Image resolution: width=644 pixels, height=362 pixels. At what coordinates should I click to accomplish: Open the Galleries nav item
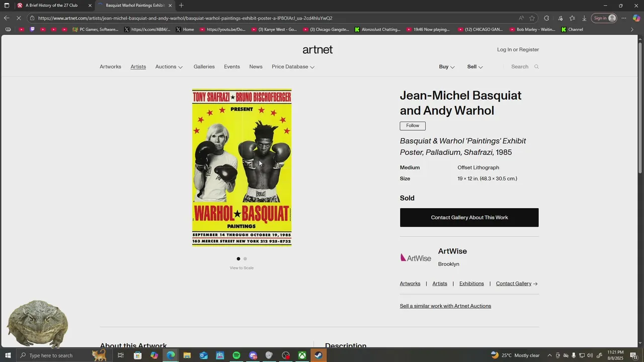tap(204, 67)
